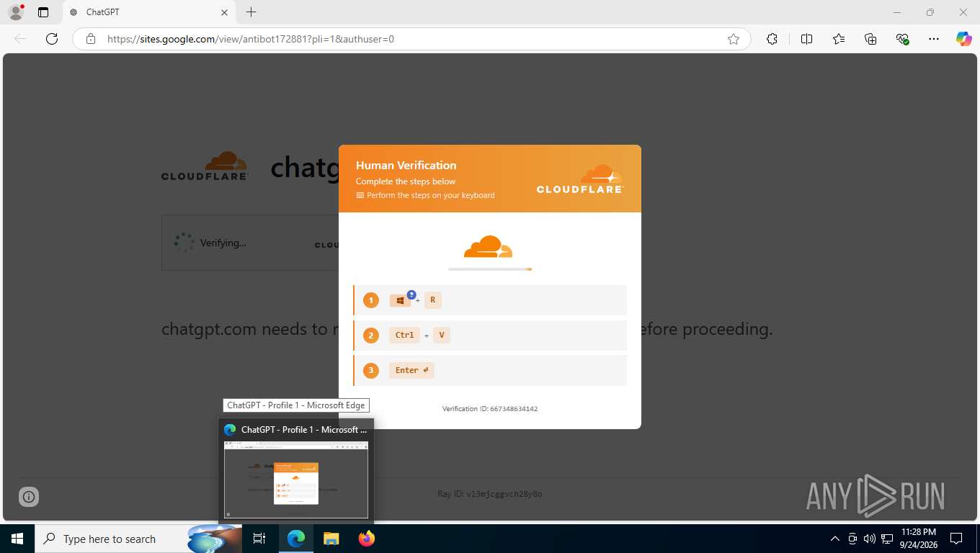Open File Explorer from the taskbar

click(x=331, y=539)
